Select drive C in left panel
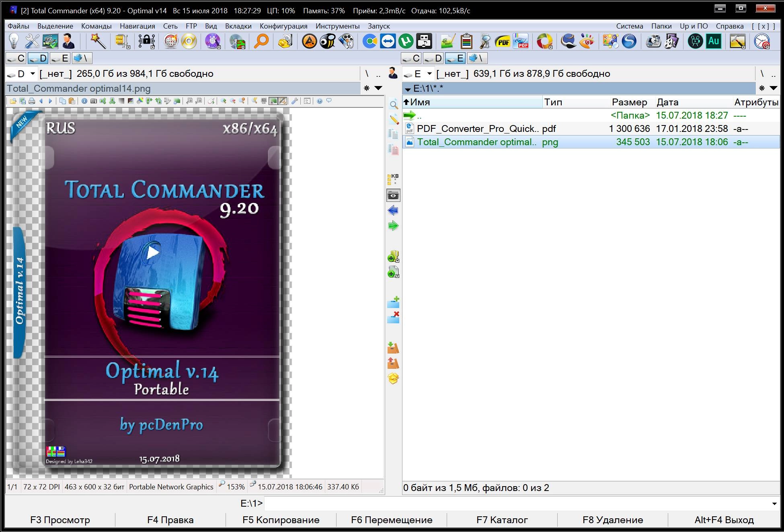Screen dimensions: 784x532 [16, 58]
